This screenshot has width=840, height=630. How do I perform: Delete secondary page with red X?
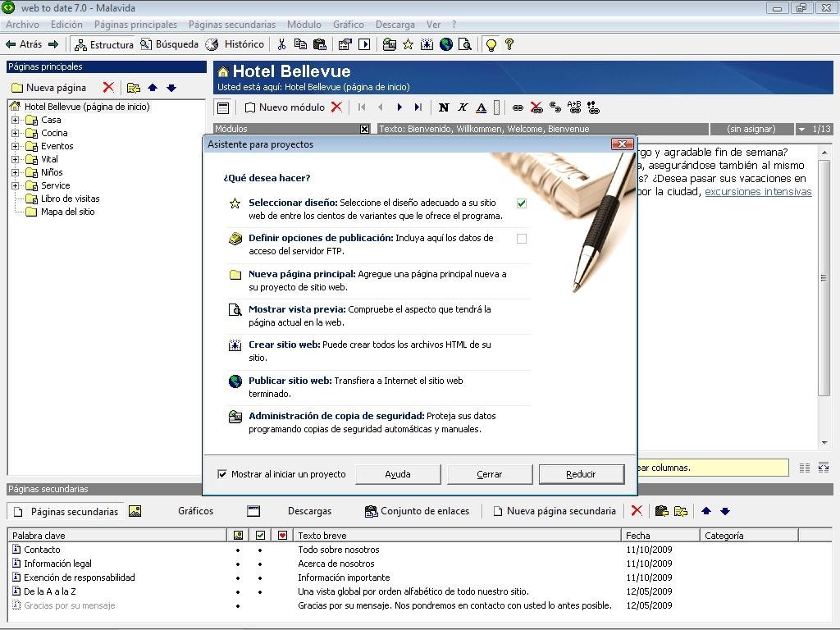pyautogui.click(x=637, y=510)
